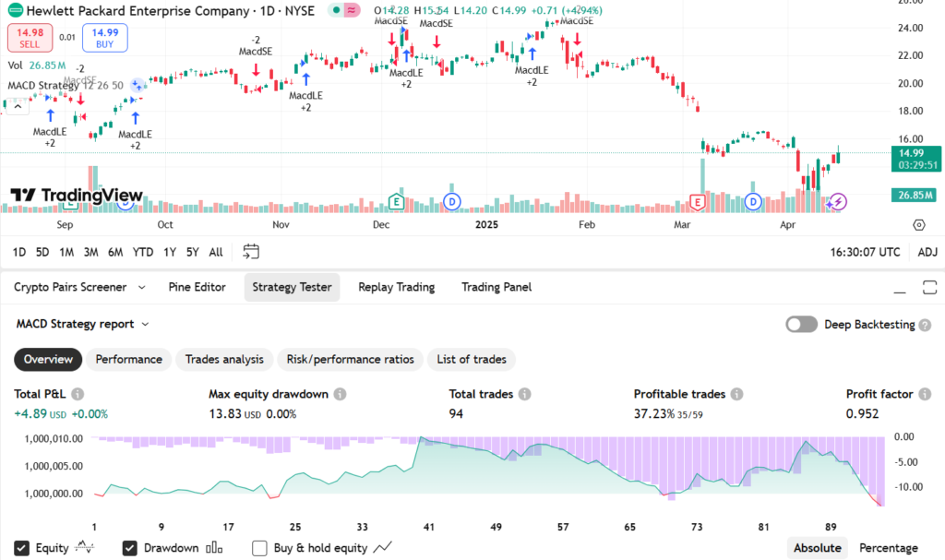The width and height of the screenshot is (945, 560).
Task: Open List of trades tab
Action: 472,359
